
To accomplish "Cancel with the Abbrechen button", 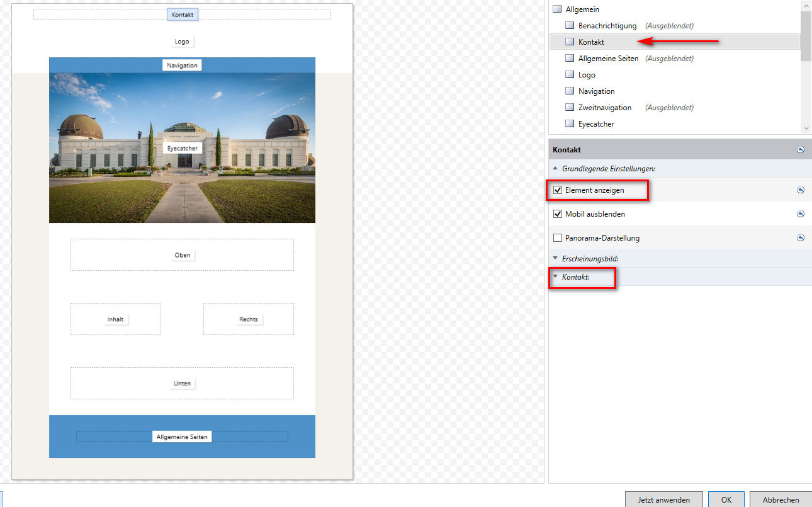I will [x=781, y=499].
